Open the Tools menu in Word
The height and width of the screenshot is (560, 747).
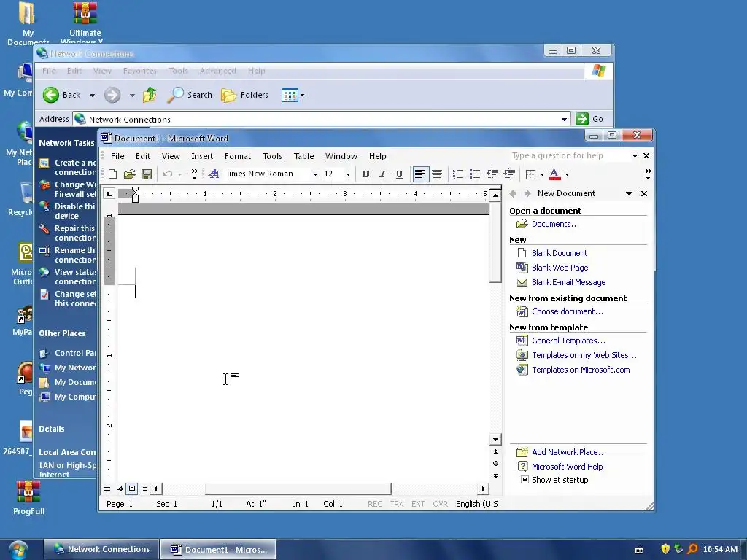point(272,156)
